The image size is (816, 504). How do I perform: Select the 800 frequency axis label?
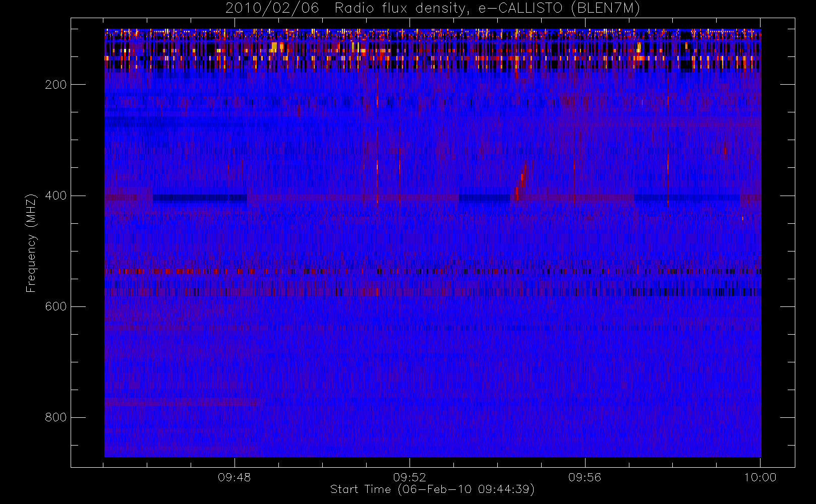(55, 417)
